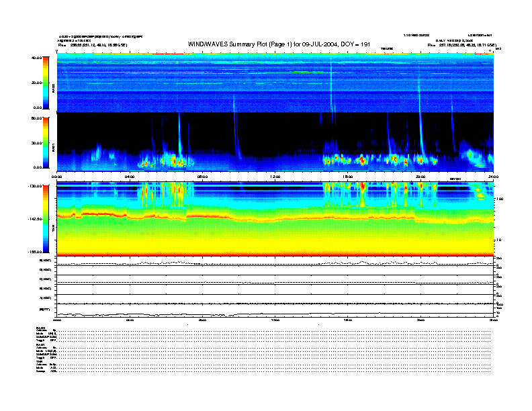The image size is (532, 411).
Task: Click the position text at top right
Action: click(459, 45)
